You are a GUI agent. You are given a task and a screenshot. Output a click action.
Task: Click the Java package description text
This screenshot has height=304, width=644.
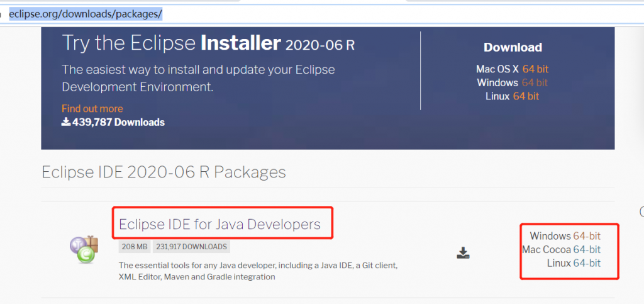pos(258,271)
